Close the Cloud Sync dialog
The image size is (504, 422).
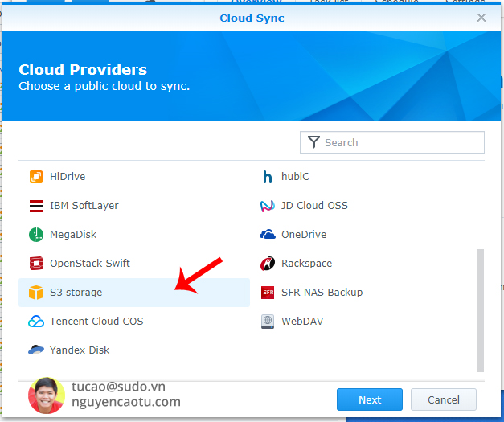click(481, 18)
